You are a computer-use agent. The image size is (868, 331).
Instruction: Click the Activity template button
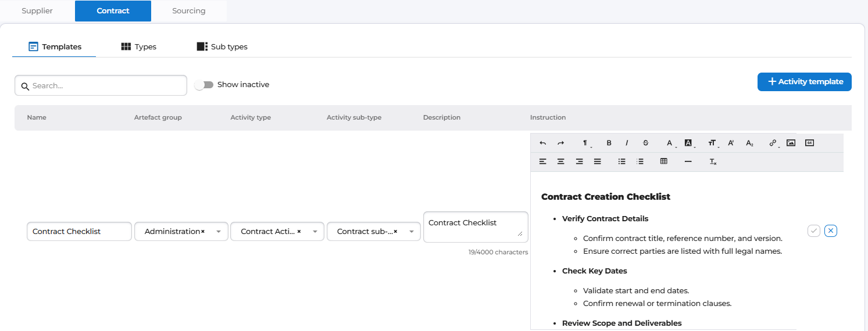pos(804,82)
